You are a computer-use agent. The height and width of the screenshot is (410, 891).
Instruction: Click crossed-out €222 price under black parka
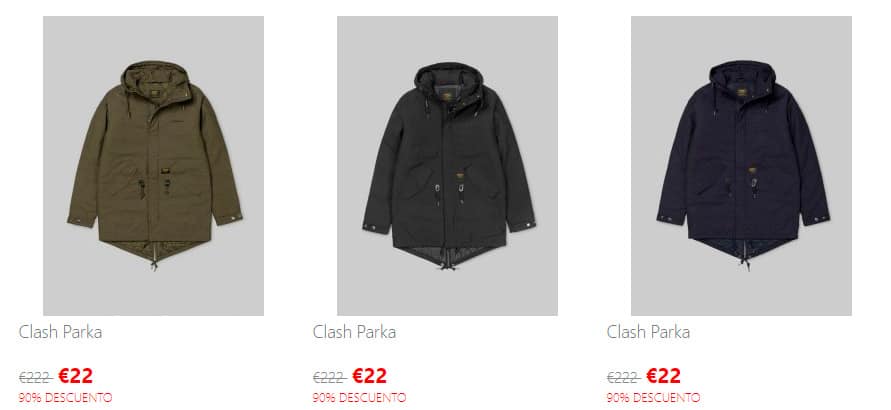click(x=329, y=377)
